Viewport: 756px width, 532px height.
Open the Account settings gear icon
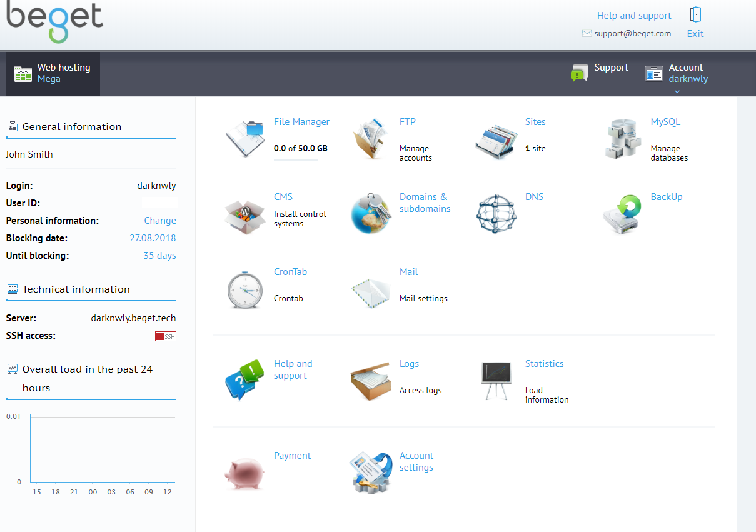(371, 473)
